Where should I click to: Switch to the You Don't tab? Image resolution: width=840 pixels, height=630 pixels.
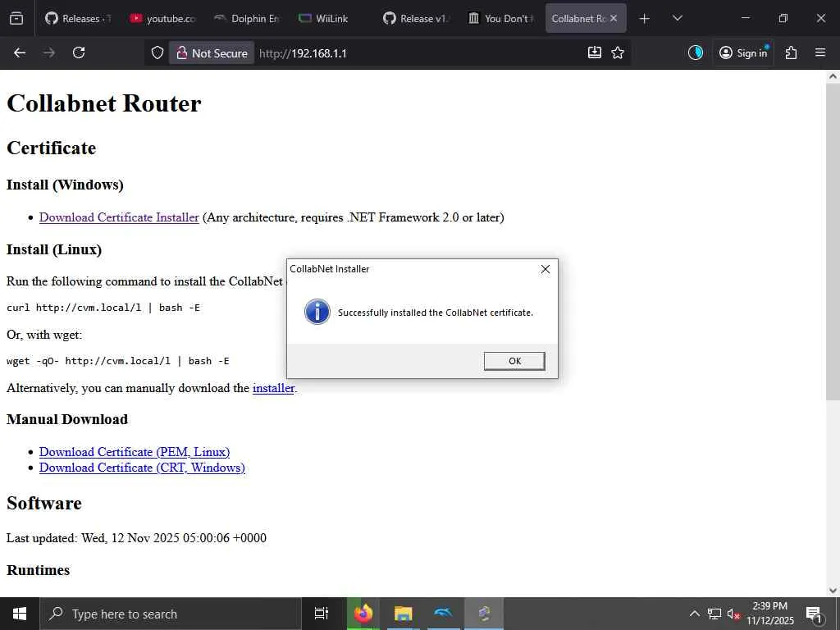(x=502, y=18)
